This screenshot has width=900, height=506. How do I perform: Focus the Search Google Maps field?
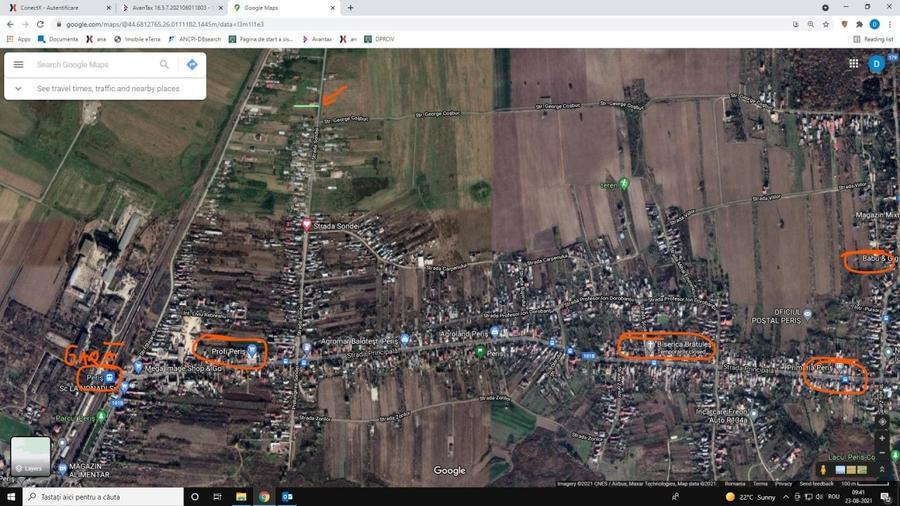click(x=95, y=64)
